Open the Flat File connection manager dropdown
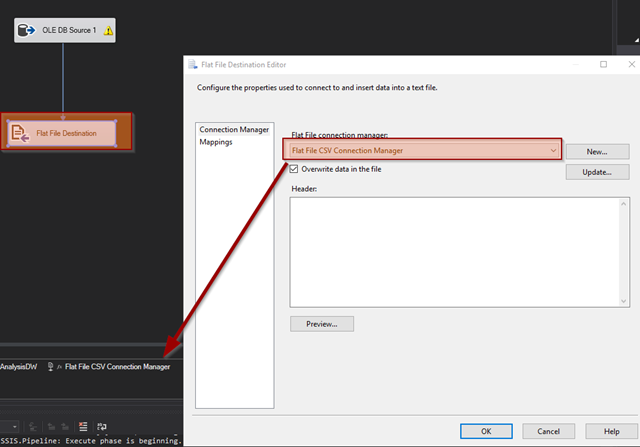The height and width of the screenshot is (447, 640). 553,151
